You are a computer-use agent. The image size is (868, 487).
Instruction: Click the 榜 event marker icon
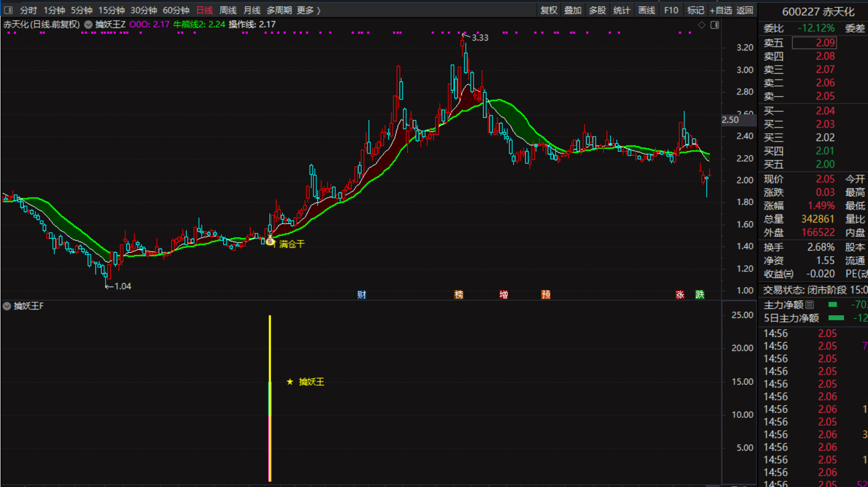[458, 295]
